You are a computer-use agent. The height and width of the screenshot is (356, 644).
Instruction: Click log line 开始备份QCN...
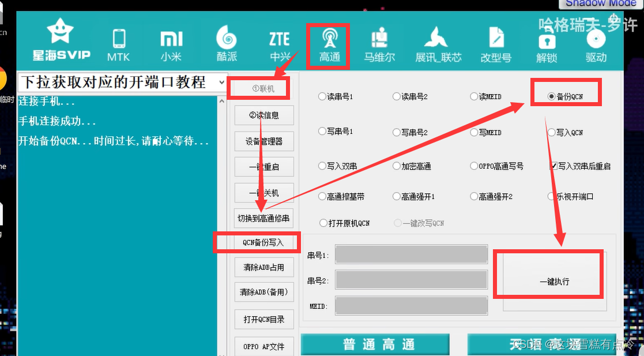(x=114, y=141)
